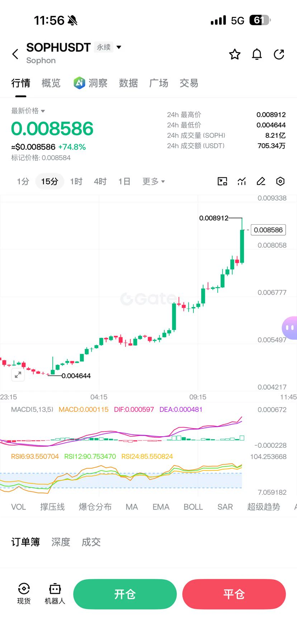Screen dimensions: 297x644
Task: Expand chart to fullscreen icon
Action: tap(18, 375)
